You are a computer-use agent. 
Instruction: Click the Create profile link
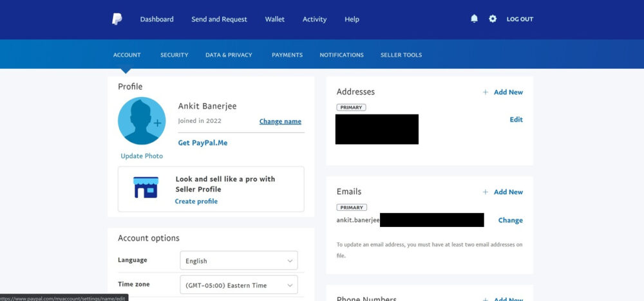196,201
